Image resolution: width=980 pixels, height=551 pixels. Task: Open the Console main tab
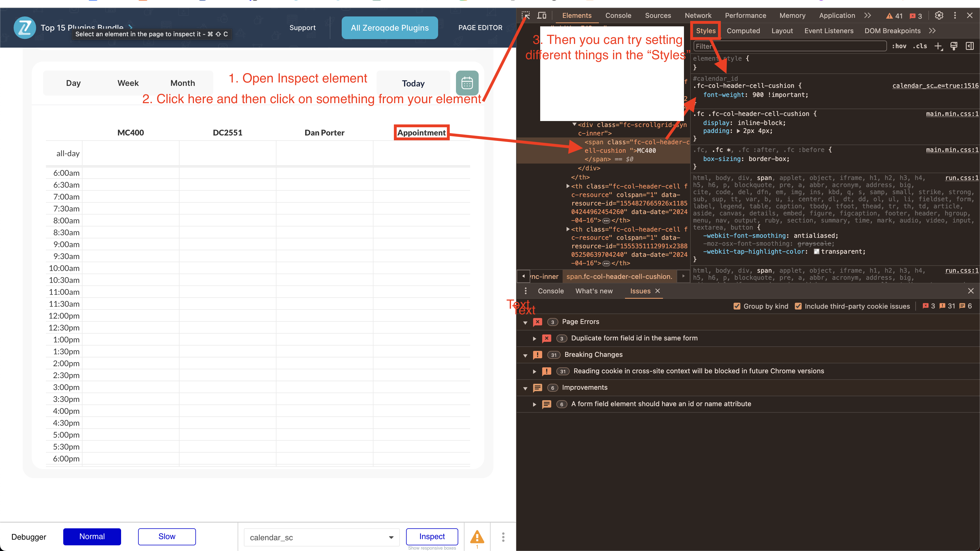[618, 16]
